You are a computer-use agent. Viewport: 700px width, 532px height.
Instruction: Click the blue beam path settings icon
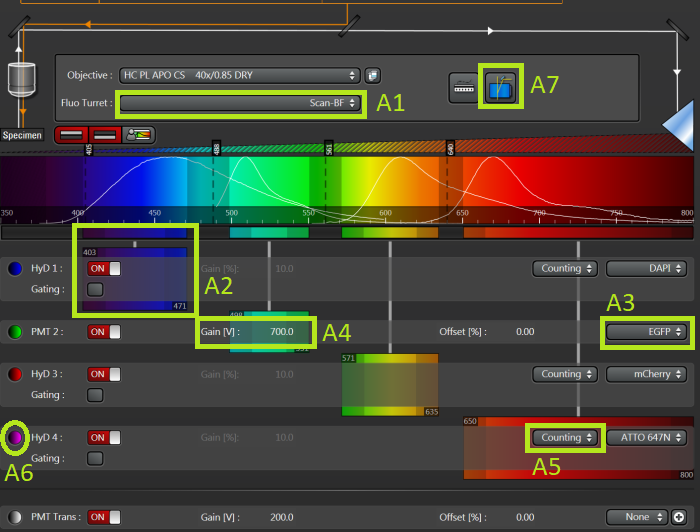pos(500,87)
